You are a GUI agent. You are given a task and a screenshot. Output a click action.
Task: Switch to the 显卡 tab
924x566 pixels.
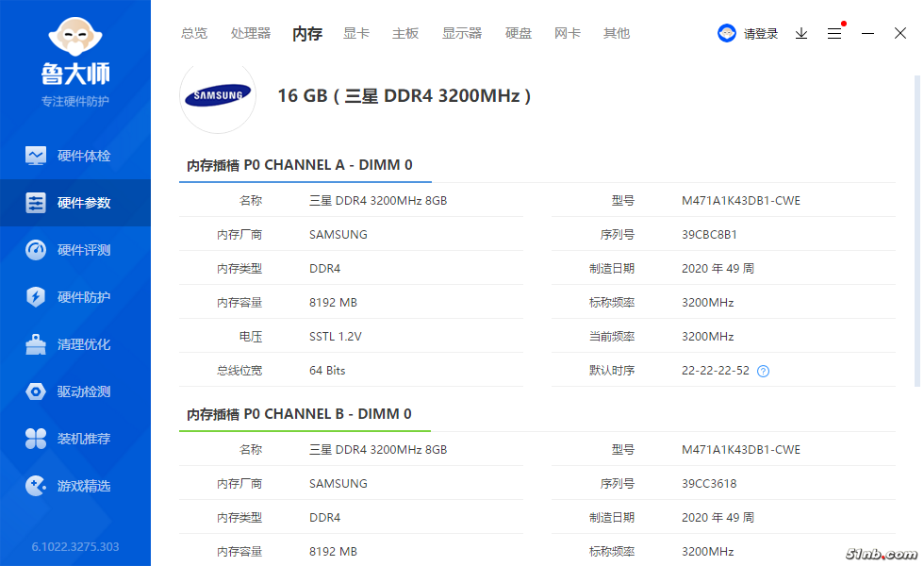[x=356, y=34]
